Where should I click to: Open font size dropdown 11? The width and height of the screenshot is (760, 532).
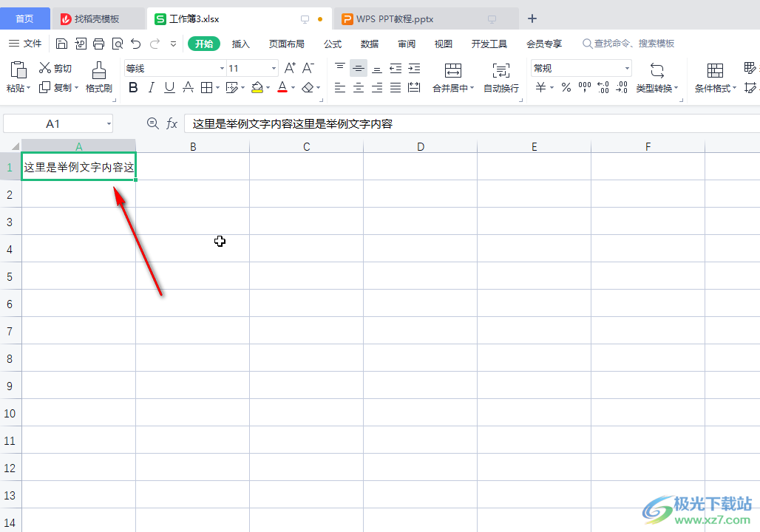coord(274,68)
